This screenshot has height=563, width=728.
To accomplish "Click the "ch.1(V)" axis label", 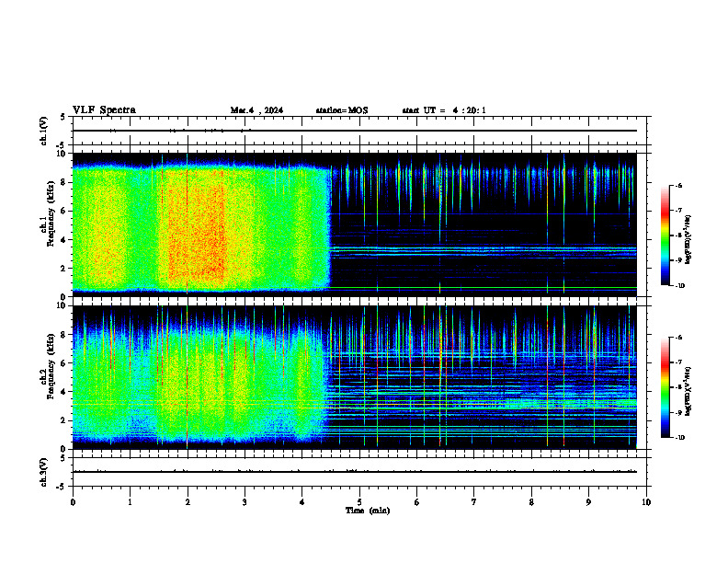I will point(44,131).
